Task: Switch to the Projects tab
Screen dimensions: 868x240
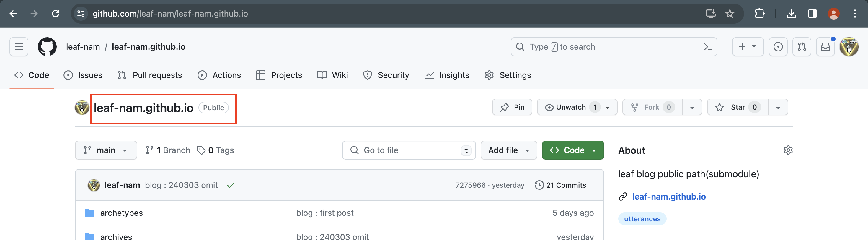Action: click(279, 75)
